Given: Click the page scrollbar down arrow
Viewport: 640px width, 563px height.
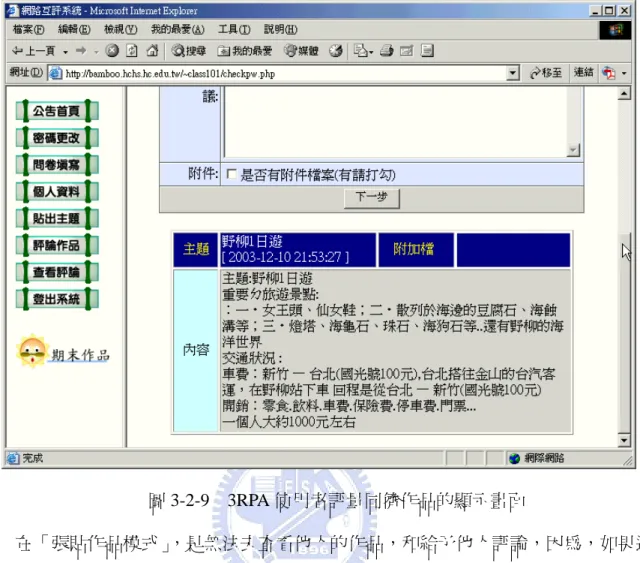Looking at the screenshot, I should click(624, 440).
